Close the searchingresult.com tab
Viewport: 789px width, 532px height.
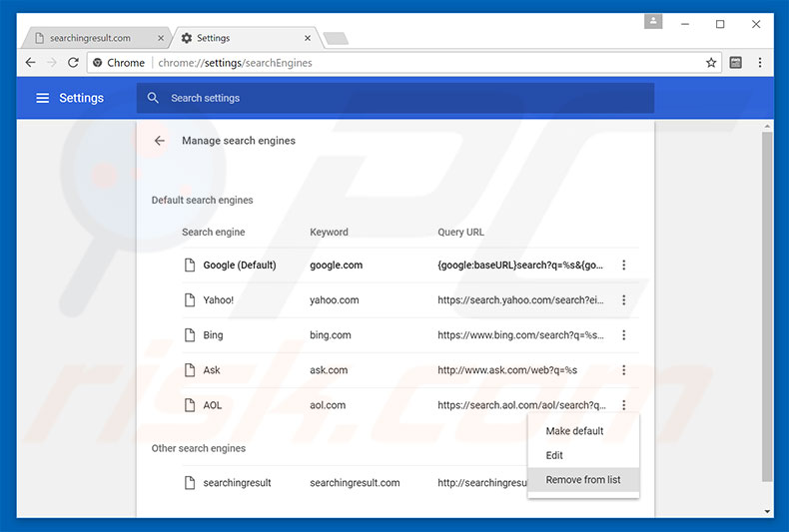pyautogui.click(x=161, y=38)
